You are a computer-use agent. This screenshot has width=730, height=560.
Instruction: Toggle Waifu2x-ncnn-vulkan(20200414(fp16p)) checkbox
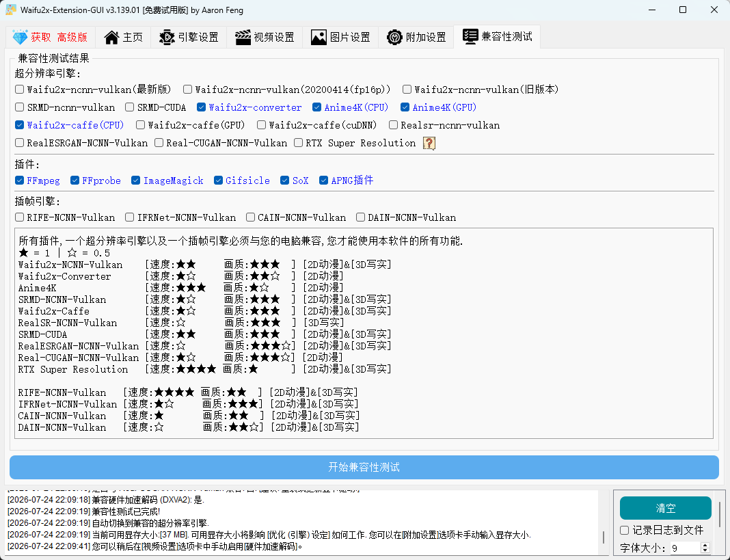[187, 90]
